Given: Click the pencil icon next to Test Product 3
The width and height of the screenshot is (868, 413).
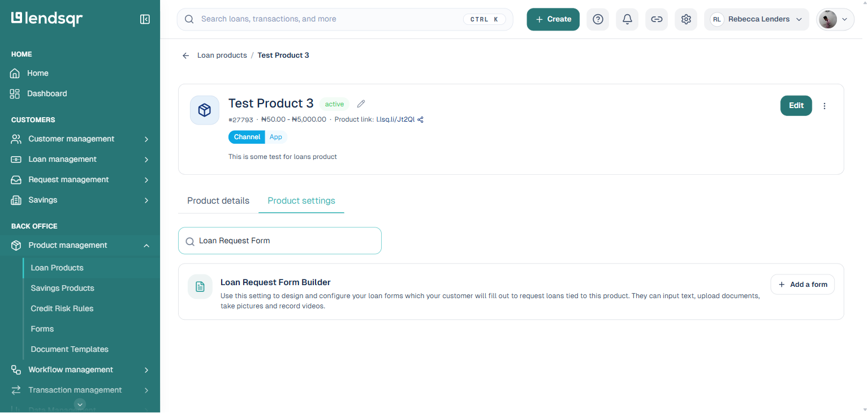Looking at the screenshot, I should [361, 104].
